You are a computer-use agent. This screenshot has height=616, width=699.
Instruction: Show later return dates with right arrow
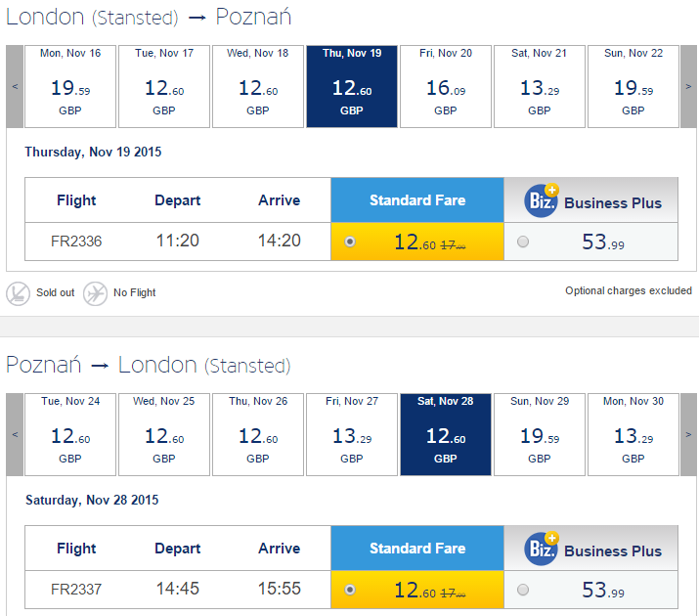click(x=689, y=434)
